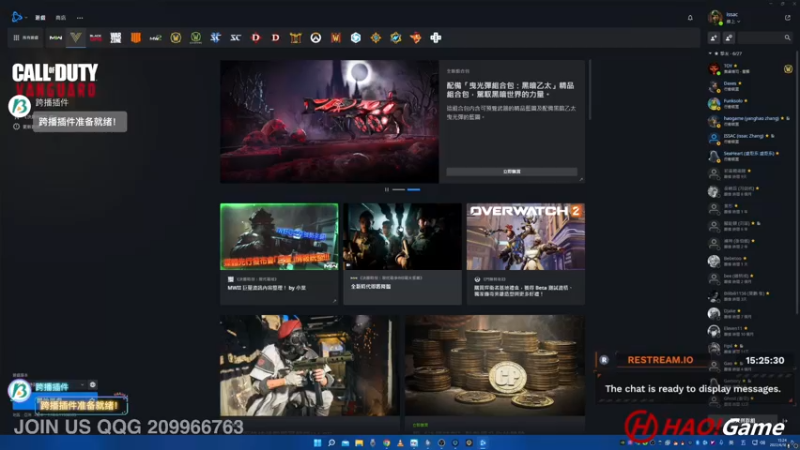This screenshot has height=450, width=800.
Task: Open the three-dots more menu
Action: click(x=80, y=18)
